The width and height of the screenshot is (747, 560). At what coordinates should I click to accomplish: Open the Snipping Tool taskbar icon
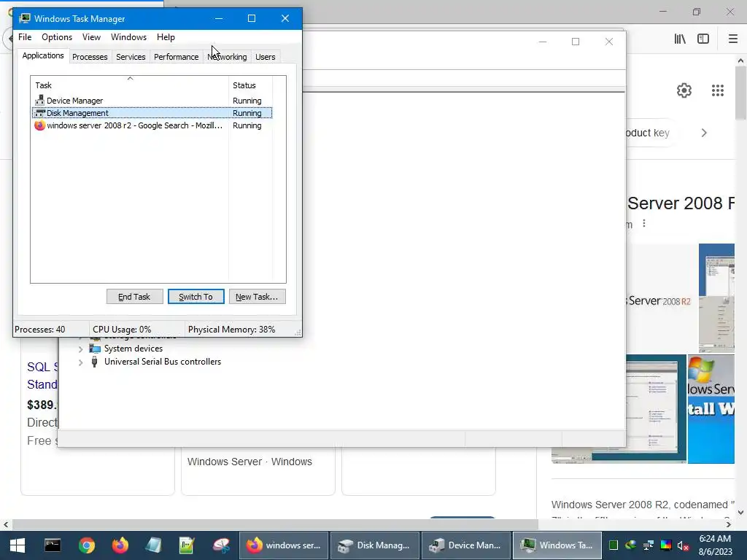(221, 545)
